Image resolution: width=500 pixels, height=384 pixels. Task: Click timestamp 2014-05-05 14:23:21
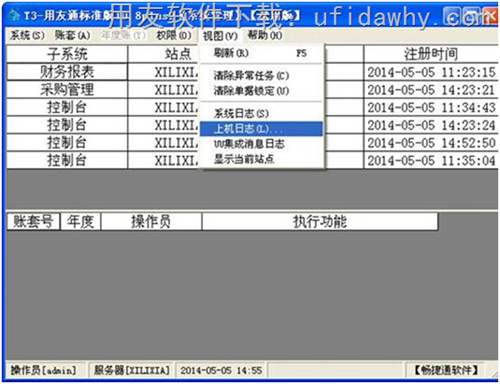click(x=431, y=90)
